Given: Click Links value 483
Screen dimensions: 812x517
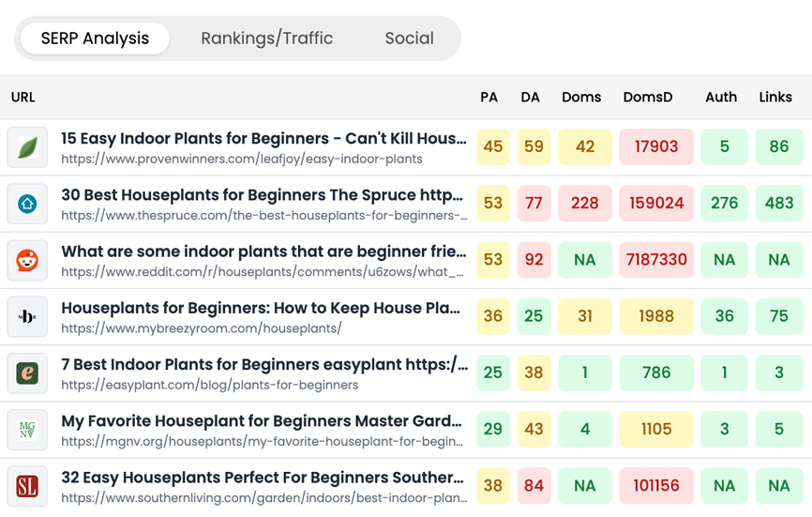Looking at the screenshot, I should pos(779,204).
